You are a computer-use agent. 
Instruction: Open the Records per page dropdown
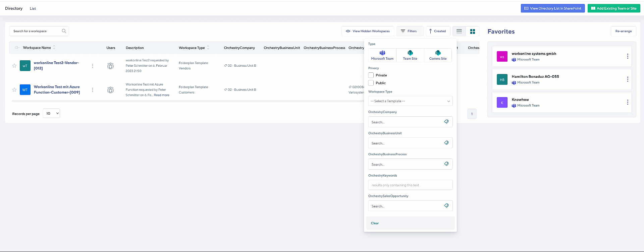(52, 114)
